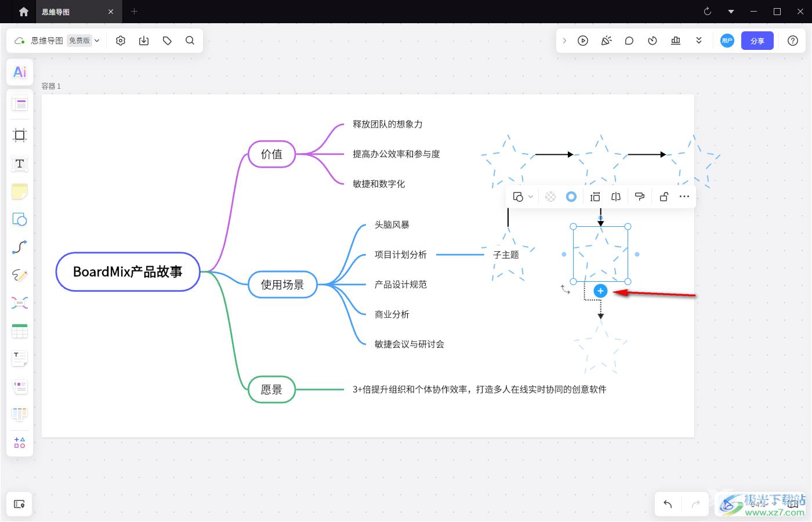This screenshot has width=812, height=522.
Task: Click the align icon in floating toolbar
Action: (x=595, y=197)
